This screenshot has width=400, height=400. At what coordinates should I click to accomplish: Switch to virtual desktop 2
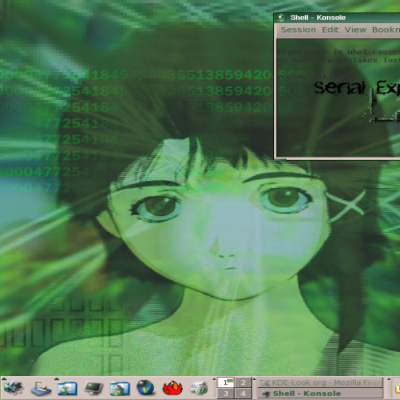coord(243,382)
